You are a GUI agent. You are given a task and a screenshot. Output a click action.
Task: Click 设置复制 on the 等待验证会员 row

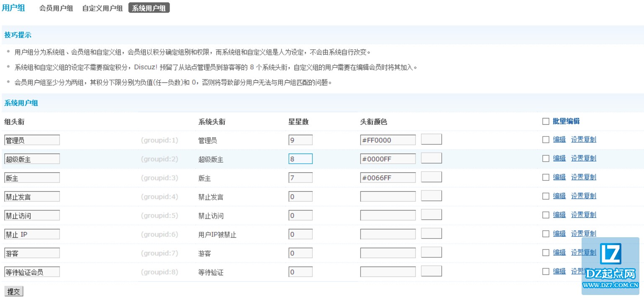tap(583, 271)
